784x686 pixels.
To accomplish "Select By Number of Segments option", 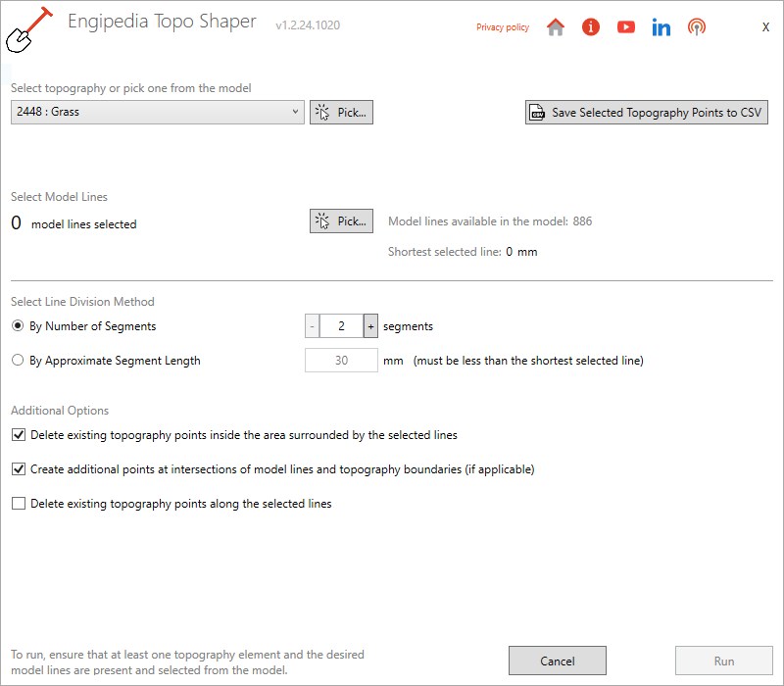I will coord(18,326).
